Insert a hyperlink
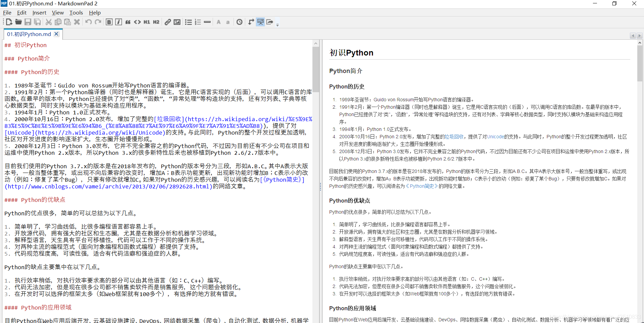The width and height of the screenshot is (644, 323). coord(168,22)
